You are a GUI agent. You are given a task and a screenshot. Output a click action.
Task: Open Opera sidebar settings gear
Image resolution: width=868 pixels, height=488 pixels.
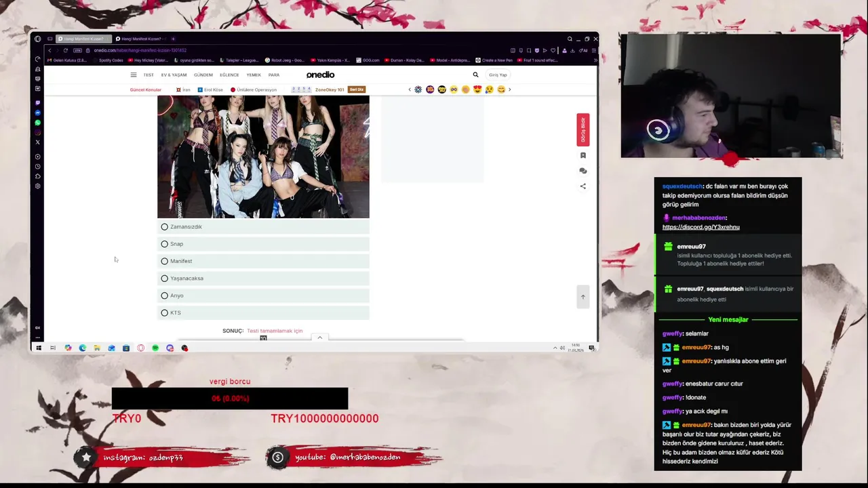38,186
